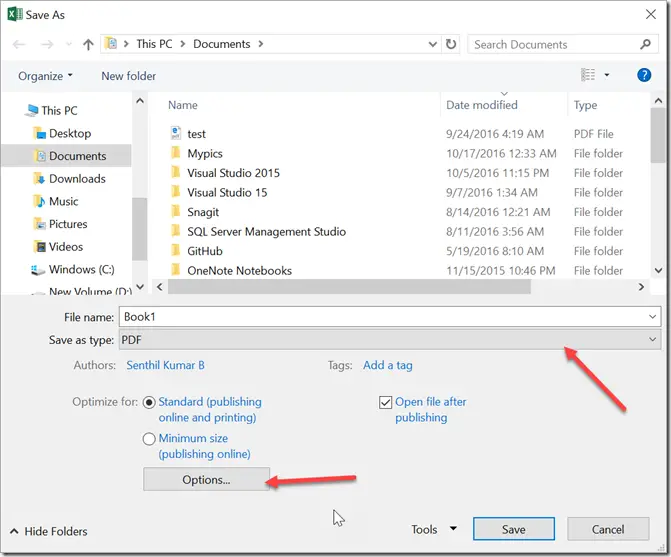
Task: Select Standard optimize radio button
Action: [149, 403]
